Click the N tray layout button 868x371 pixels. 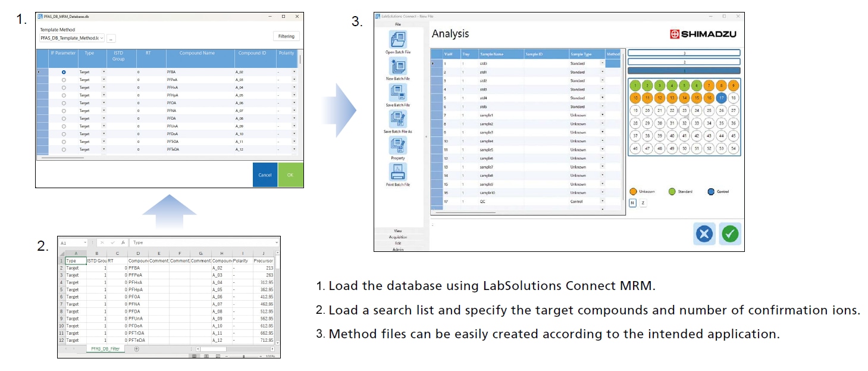[x=632, y=203]
